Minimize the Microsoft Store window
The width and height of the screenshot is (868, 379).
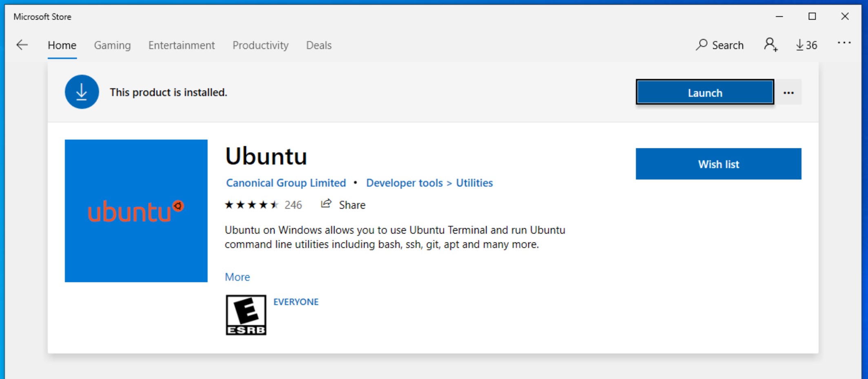click(779, 16)
